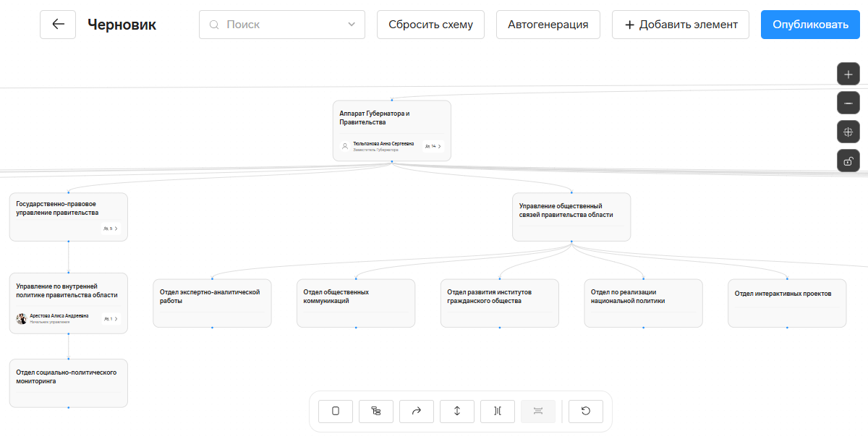Open the Поиск search dropdown arrow
Viewport: 868px width, 439px height.
(x=352, y=25)
